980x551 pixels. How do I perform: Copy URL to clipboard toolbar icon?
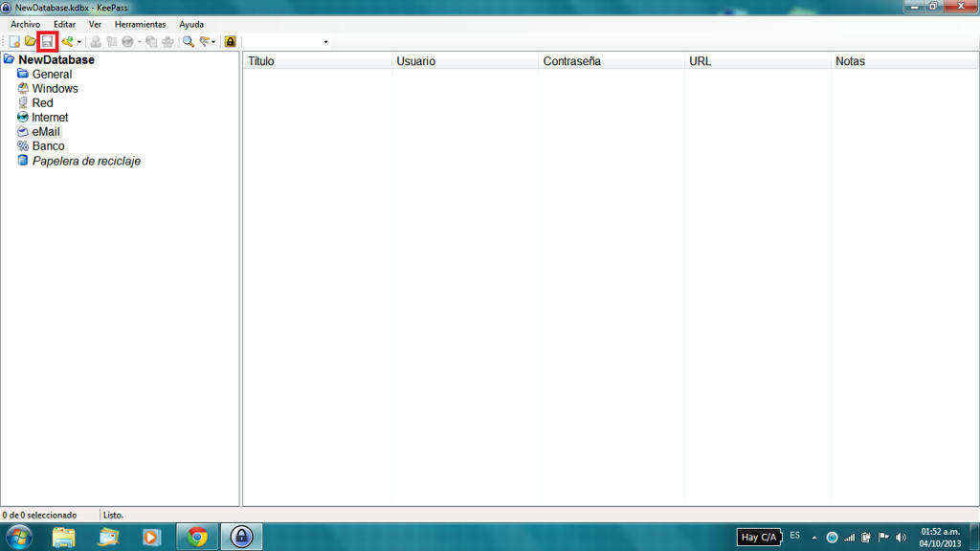(151, 42)
